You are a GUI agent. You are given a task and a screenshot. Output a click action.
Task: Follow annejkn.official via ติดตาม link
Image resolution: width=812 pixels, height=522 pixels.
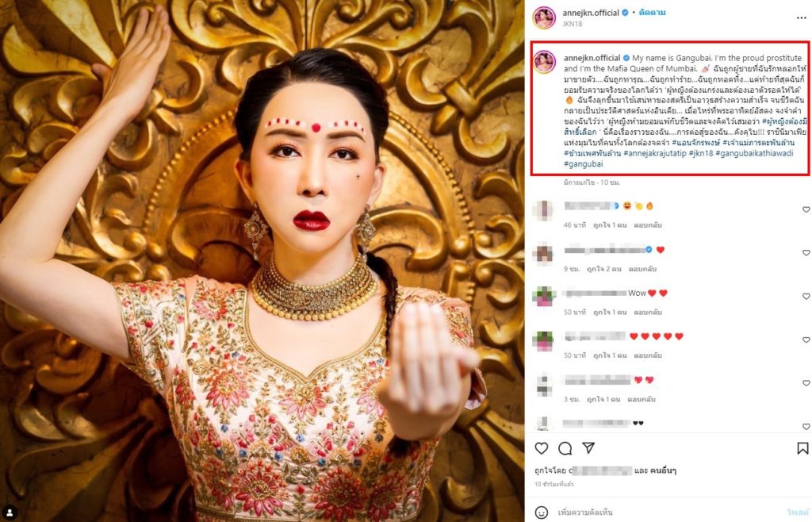652,13
